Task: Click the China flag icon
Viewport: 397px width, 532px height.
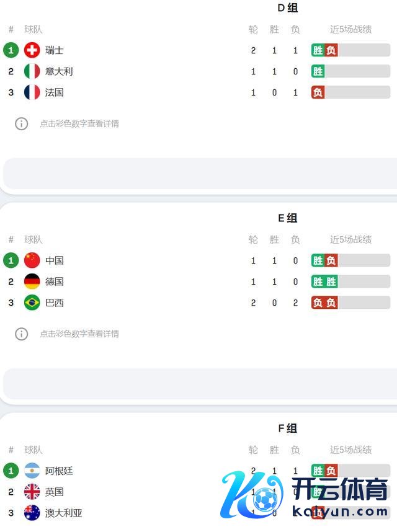Action: [32, 260]
